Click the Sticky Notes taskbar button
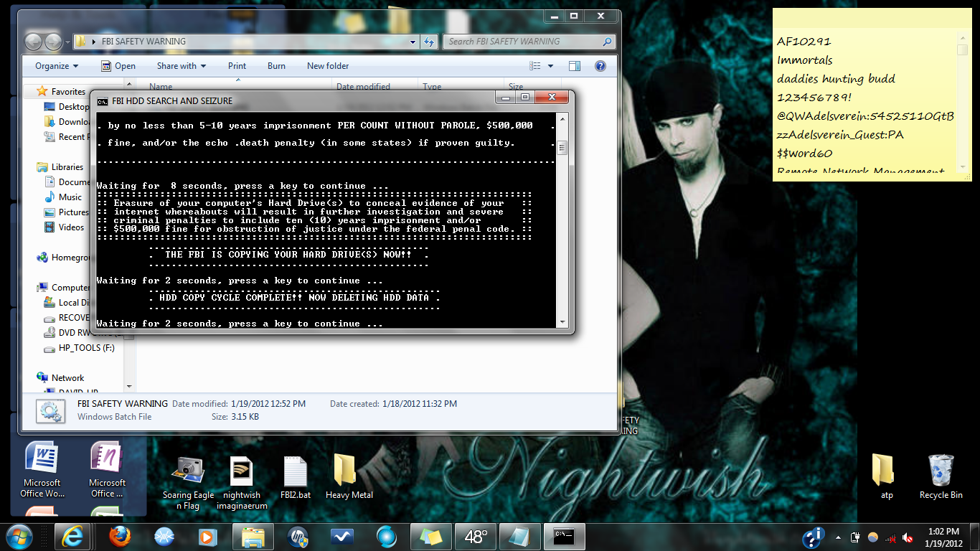 431,537
